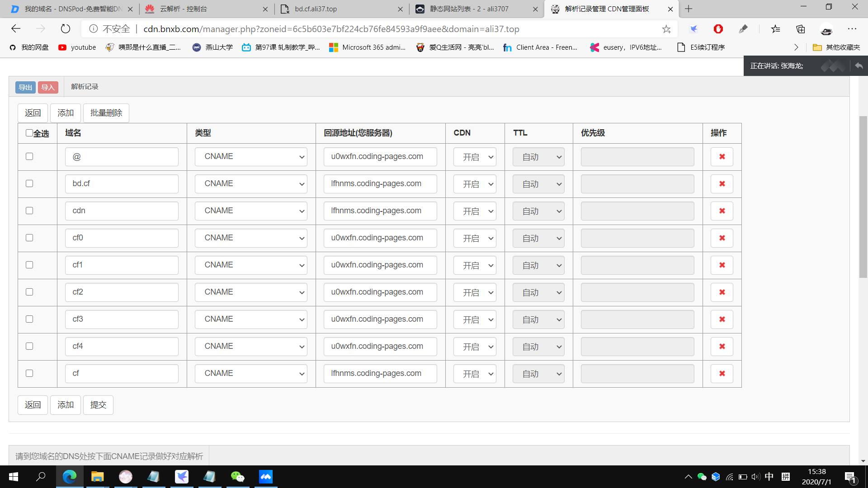Screen dimensions: 868x488
Task: Open the browser collections icon
Action: [801, 29]
